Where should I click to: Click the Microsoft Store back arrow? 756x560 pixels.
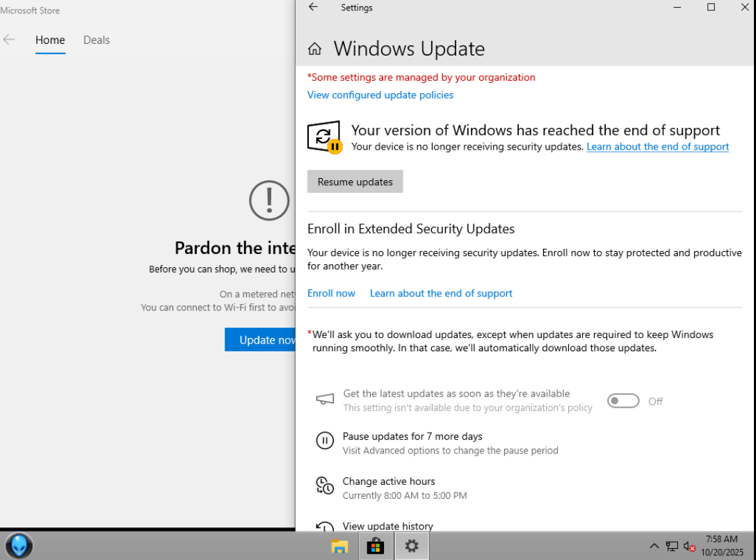pyautogui.click(x=8, y=40)
